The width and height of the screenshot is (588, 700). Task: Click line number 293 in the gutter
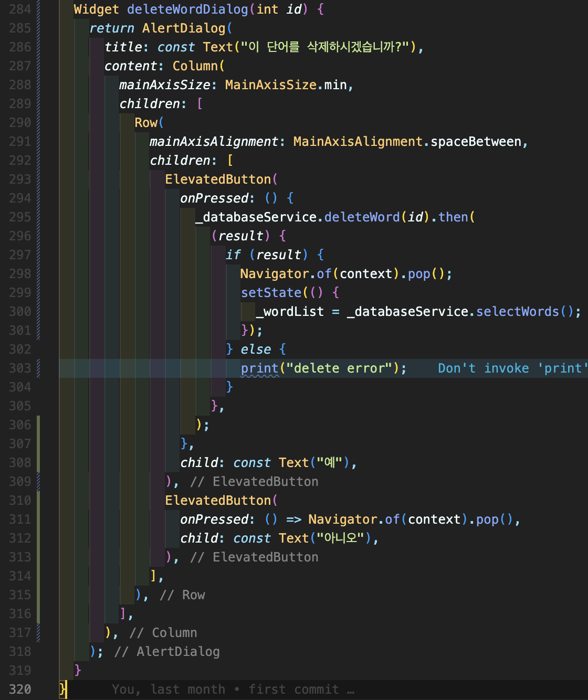[20, 179]
